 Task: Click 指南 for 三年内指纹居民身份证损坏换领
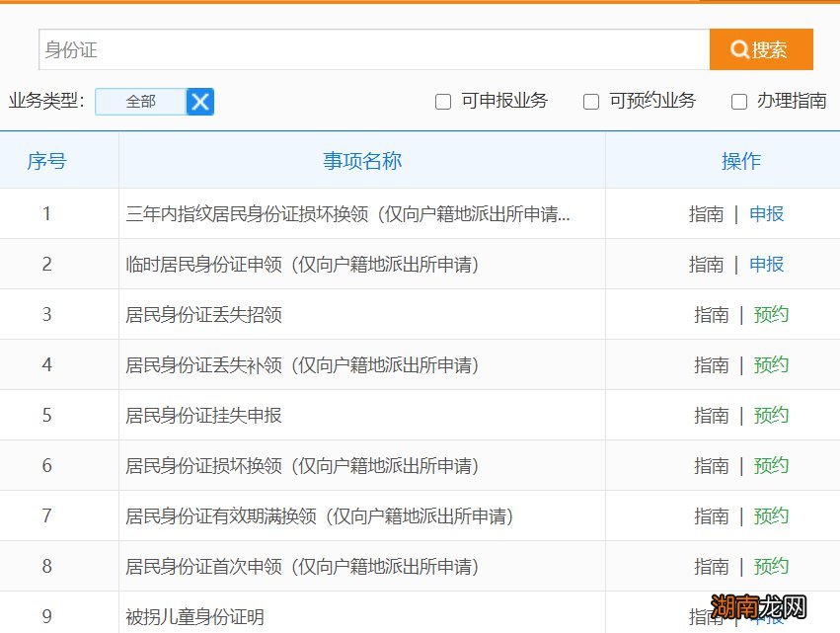[x=707, y=213]
